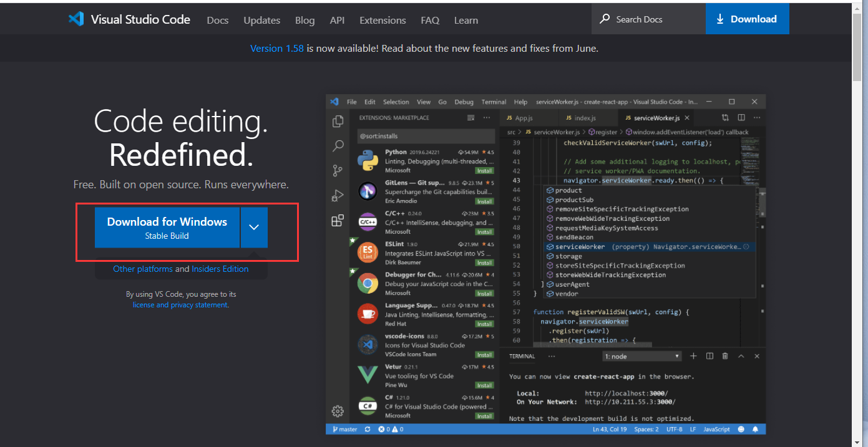Click the settings gear in the screenshot's activity bar
This screenshot has height=447, width=868.
338,411
